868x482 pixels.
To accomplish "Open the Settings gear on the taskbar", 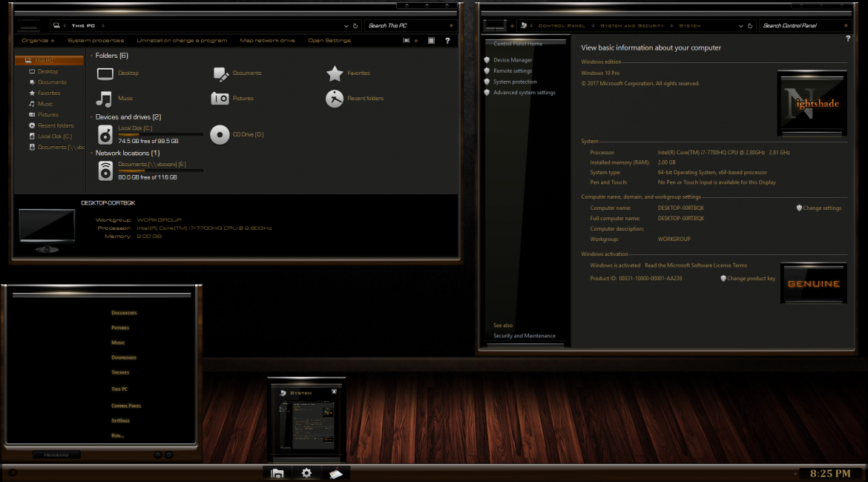I will tap(306, 473).
